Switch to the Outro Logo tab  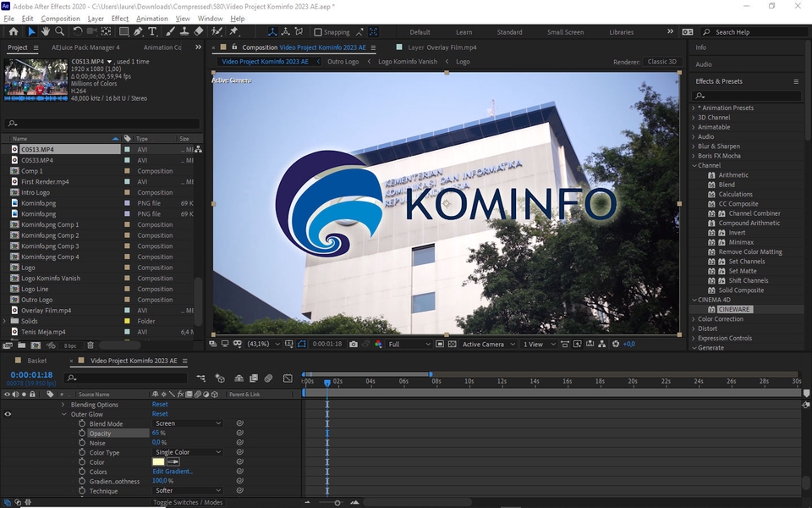tap(343, 61)
